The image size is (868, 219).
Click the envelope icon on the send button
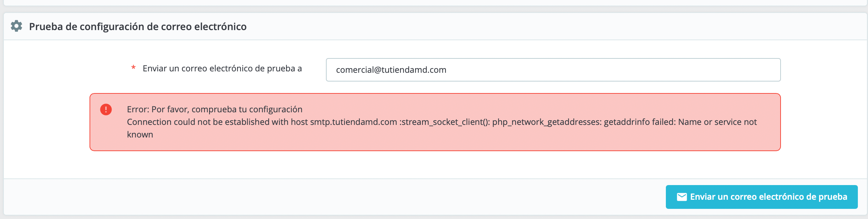click(x=682, y=197)
